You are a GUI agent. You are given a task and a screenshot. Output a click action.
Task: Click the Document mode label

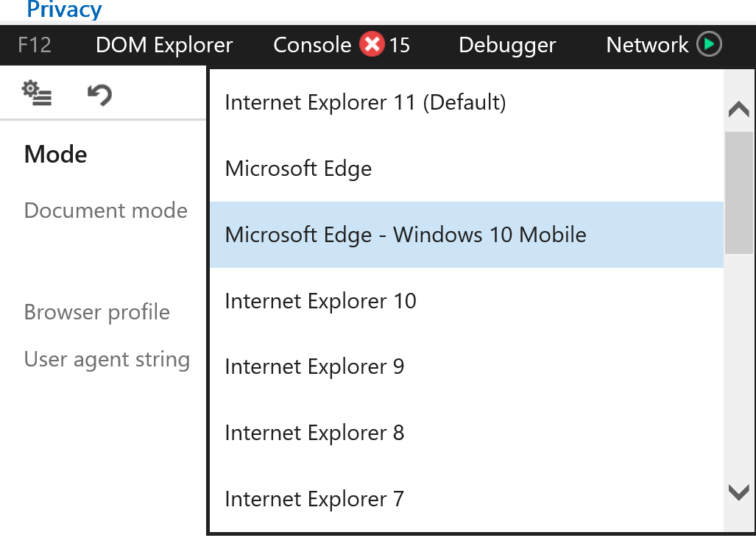tap(105, 210)
